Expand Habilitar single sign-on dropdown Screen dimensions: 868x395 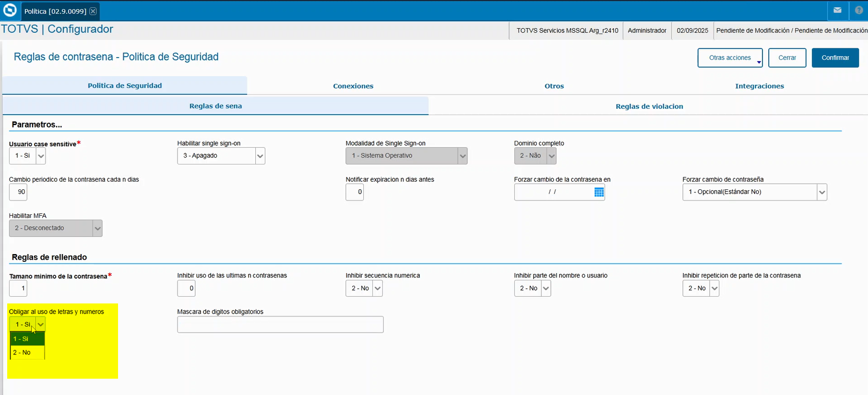(x=260, y=156)
